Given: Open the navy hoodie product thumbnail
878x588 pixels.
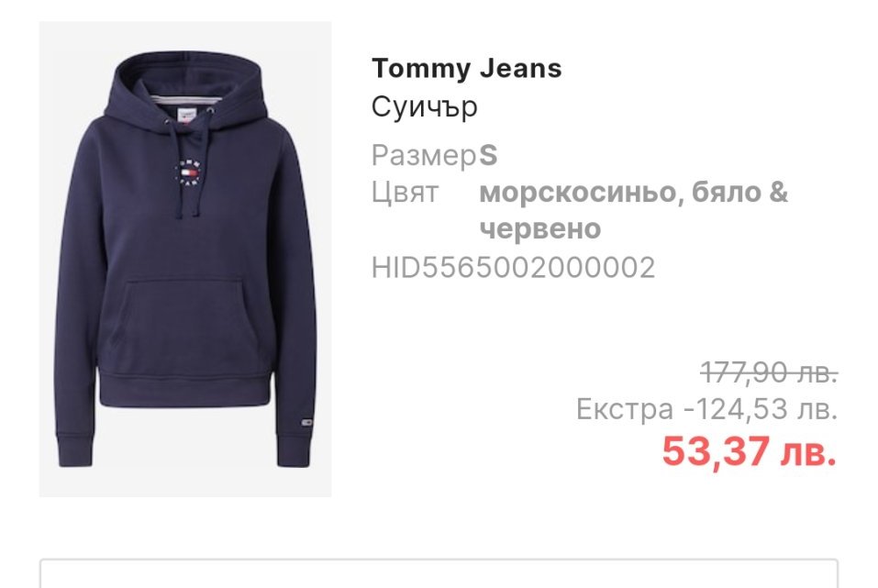Looking at the screenshot, I should tap(185, 260).
